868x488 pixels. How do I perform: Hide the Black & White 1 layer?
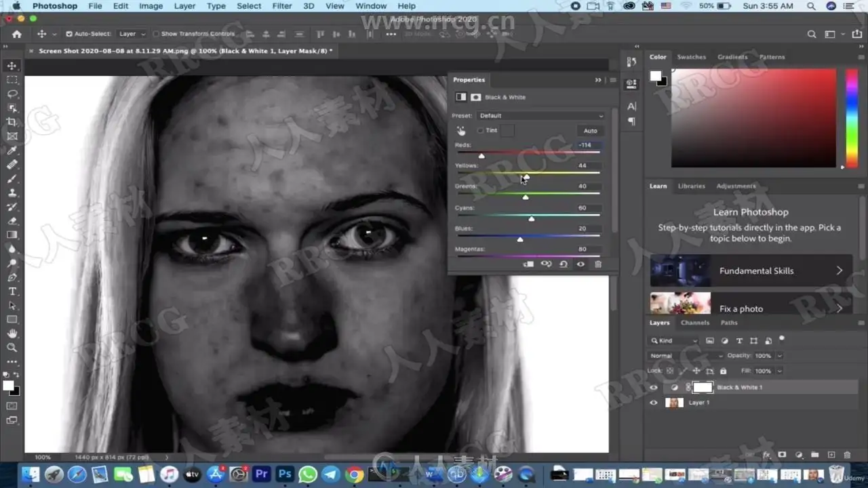click(654, 388)
